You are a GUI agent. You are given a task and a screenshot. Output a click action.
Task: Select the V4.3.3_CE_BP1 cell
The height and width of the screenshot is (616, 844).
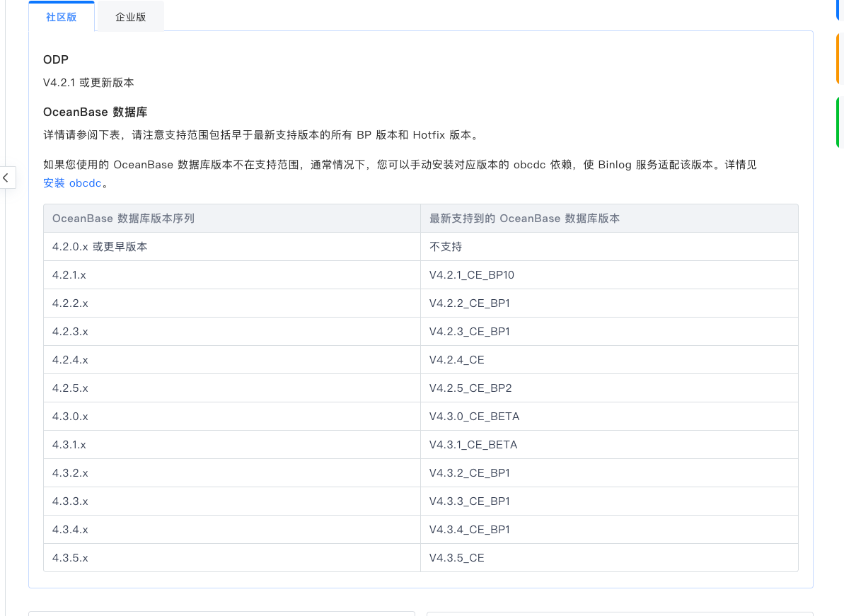point(609,501)
